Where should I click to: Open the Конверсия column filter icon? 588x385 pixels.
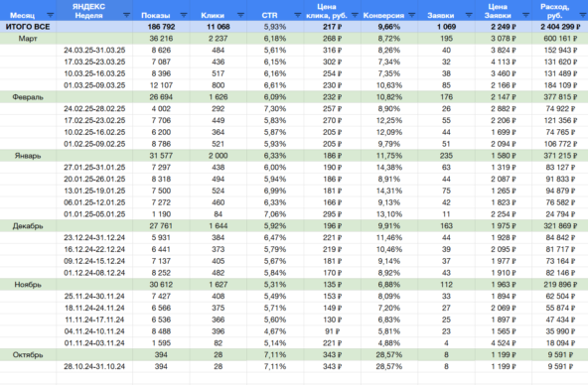pos(412,15)
